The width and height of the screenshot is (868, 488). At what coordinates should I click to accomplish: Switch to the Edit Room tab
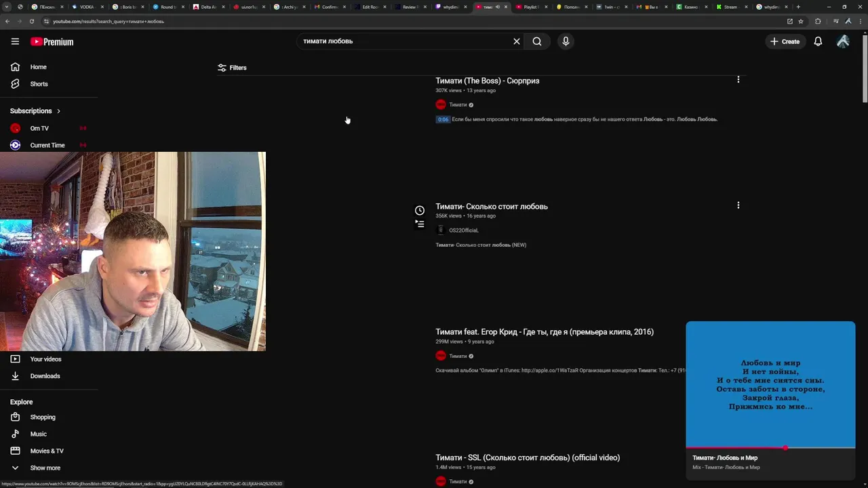click(370, 7)
